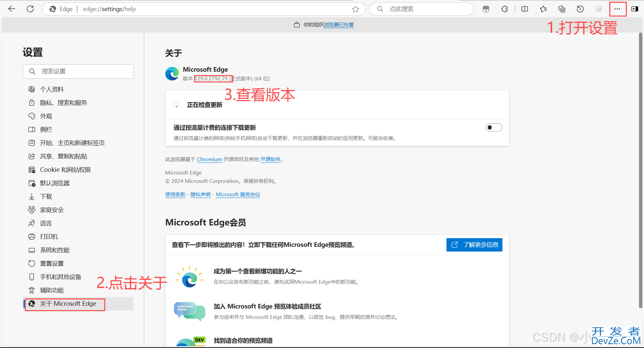Viewport: 644px width, 348px height.
Task: Open 个人资料 settings section
Action: (78, 89)
